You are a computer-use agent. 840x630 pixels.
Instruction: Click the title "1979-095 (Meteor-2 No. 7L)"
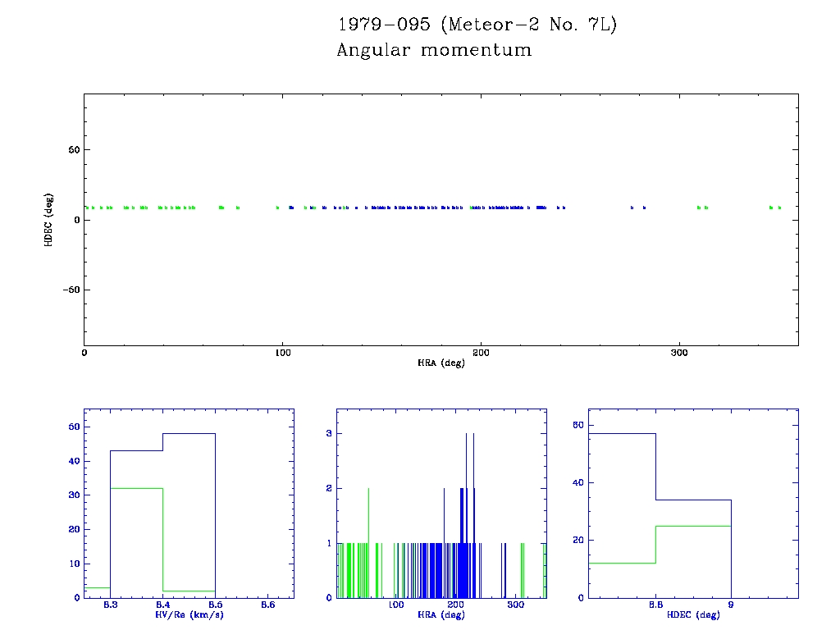pos(477,25)
